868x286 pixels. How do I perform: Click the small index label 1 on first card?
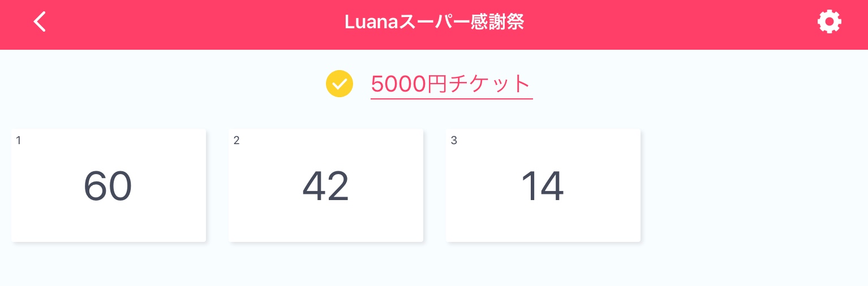click(x=19, y=140)
